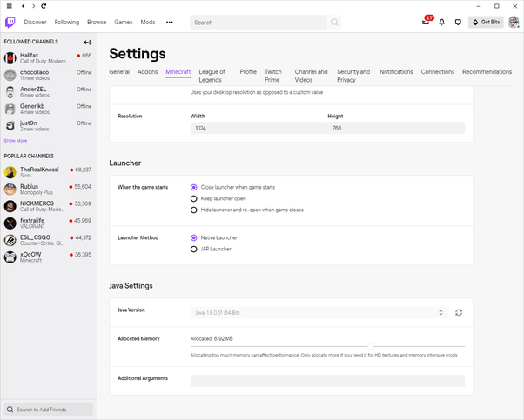Open the notifications bell

click(442, 23)
